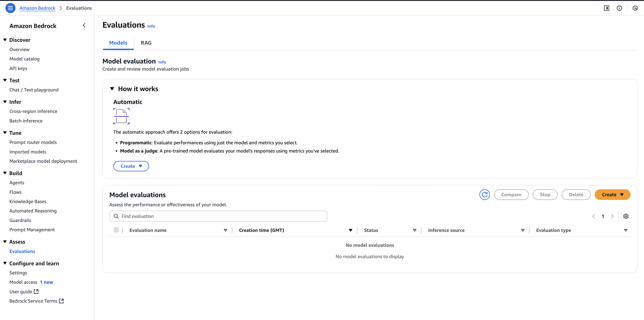Switch to the RAG tab

[x=146, y=43]
